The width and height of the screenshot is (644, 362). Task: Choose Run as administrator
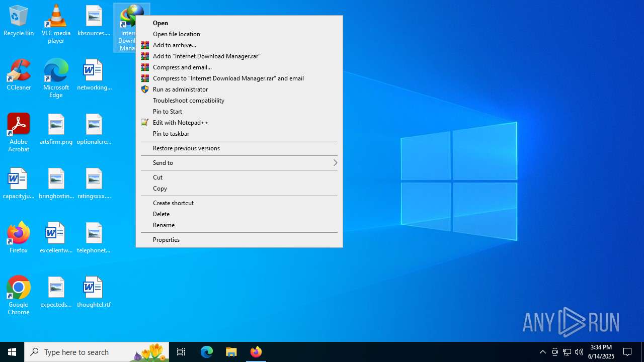click(239, 89)
